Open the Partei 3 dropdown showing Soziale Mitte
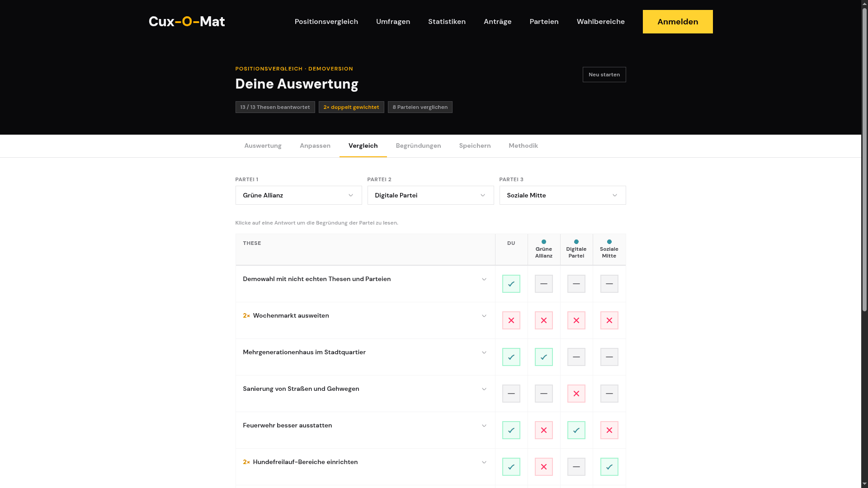868x488 pixels. click(x=562, y=195)
